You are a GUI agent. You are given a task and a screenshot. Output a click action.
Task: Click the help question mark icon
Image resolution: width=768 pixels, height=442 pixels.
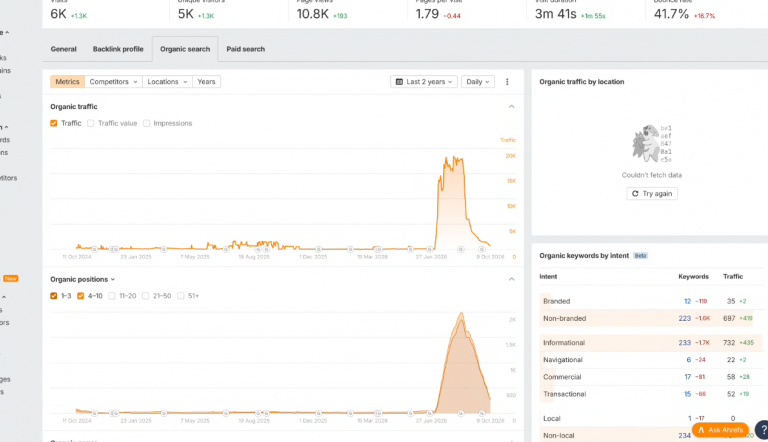pos(762,430)
